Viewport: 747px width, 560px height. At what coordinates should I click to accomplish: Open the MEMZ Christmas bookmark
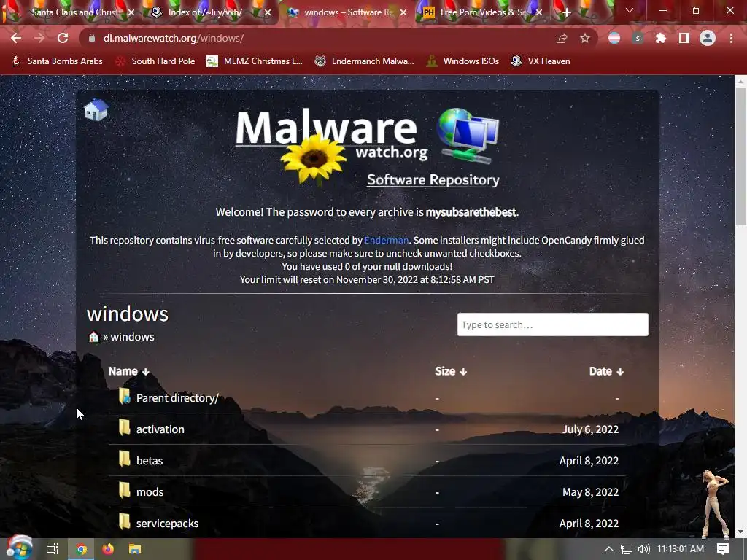[255, 61]
